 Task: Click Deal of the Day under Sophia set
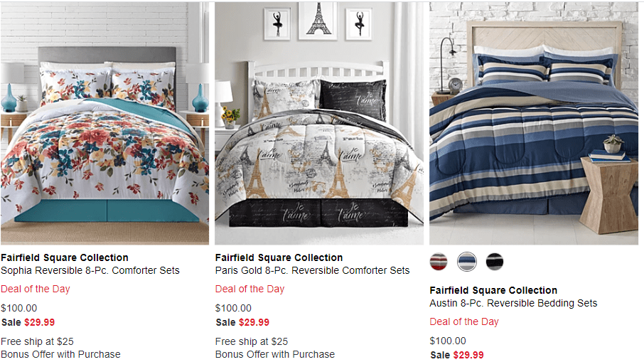36,289
